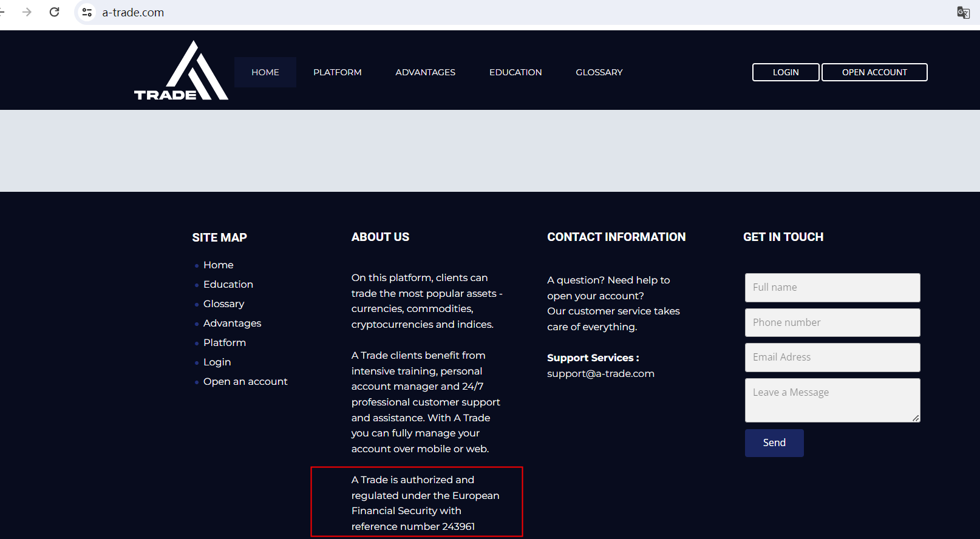Image resolution: width=980 pixels, height=539 pixels.
Task: Open the HOME navigation tab
Action: click(x=265, y=72)
